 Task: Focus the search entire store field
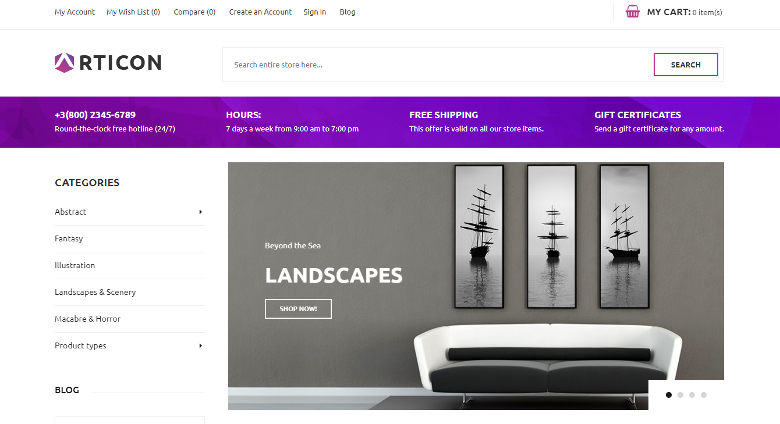(438, 65)
